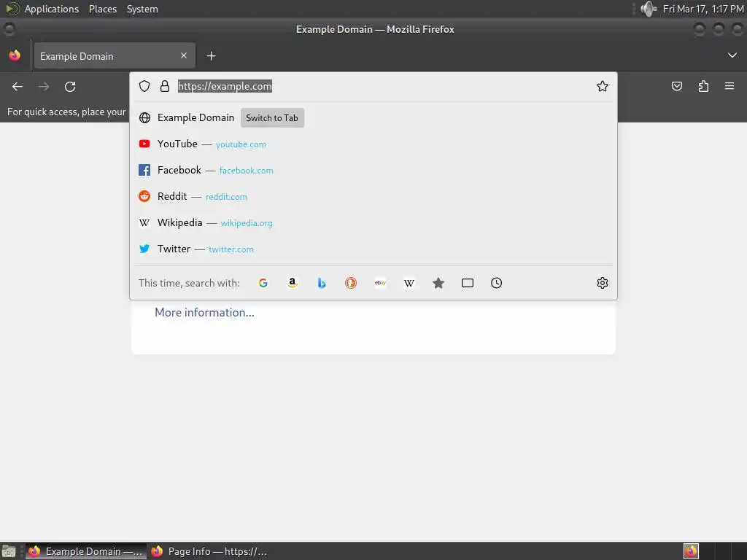Switch to Example Domain taskbar window
This screenshot has height=560, width=747.
click(x=86, y=551)
